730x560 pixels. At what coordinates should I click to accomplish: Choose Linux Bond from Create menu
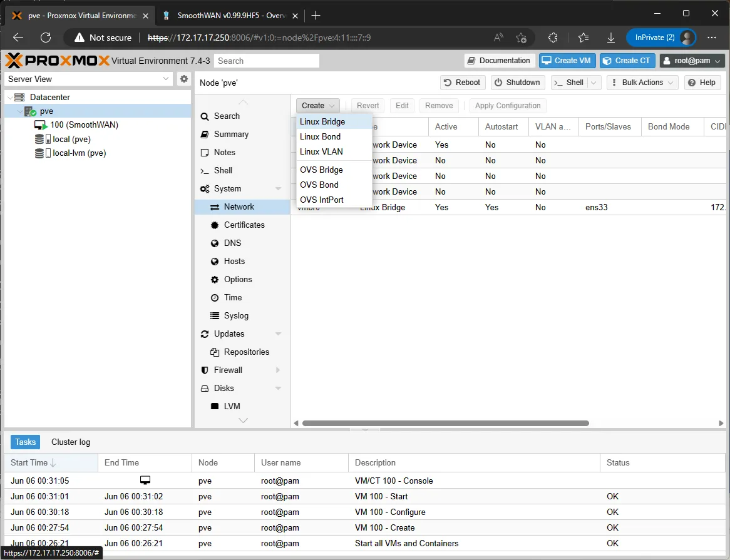(334, 137)
